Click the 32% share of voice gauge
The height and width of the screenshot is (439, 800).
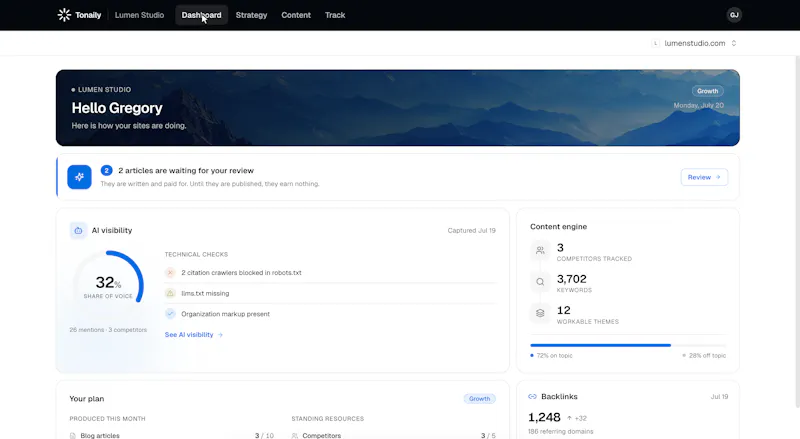click(108, 287)
